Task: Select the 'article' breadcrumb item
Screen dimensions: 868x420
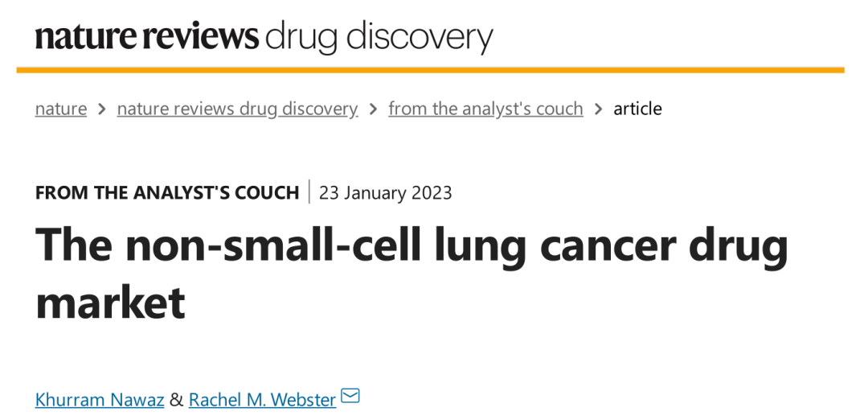Action: click(x=637, y=109)
